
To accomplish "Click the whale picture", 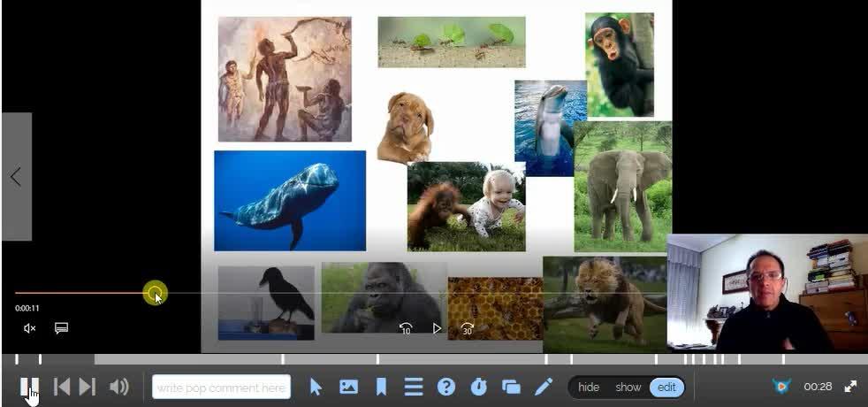I will point(290,201).
